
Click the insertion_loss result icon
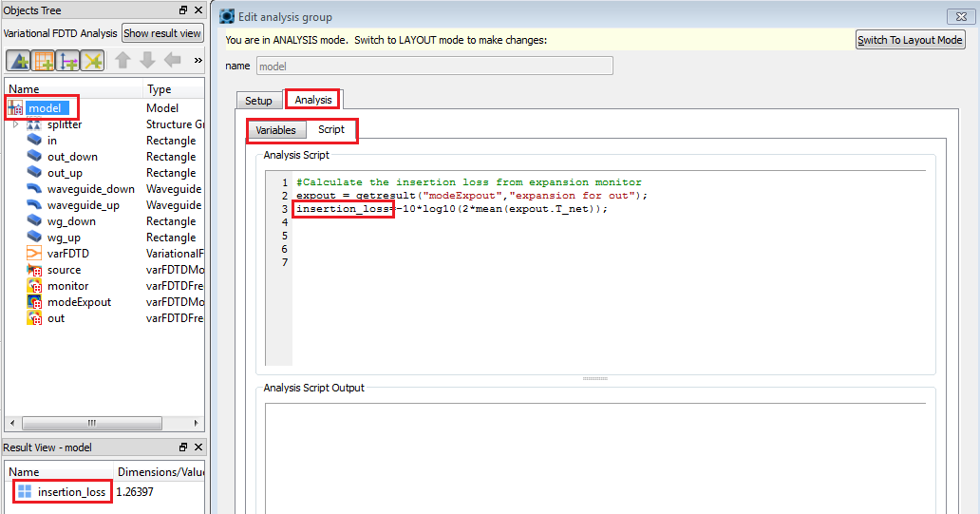[25, 492]
